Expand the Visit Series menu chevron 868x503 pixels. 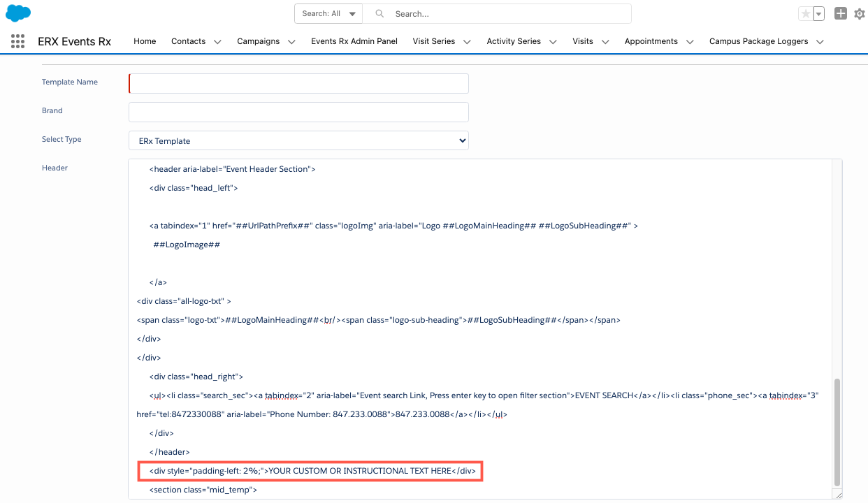[467, 42]
